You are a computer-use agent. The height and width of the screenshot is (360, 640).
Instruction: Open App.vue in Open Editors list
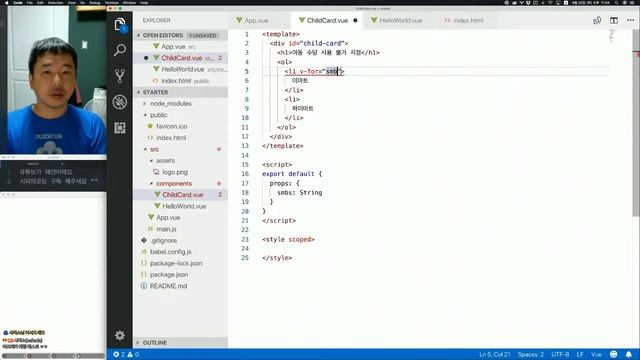point(180,47)
